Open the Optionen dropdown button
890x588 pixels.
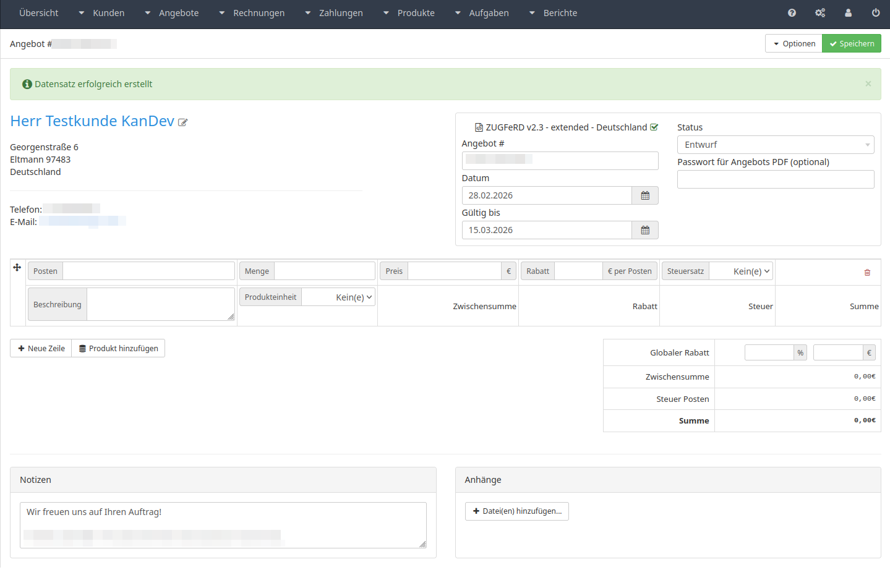(794, 44)
